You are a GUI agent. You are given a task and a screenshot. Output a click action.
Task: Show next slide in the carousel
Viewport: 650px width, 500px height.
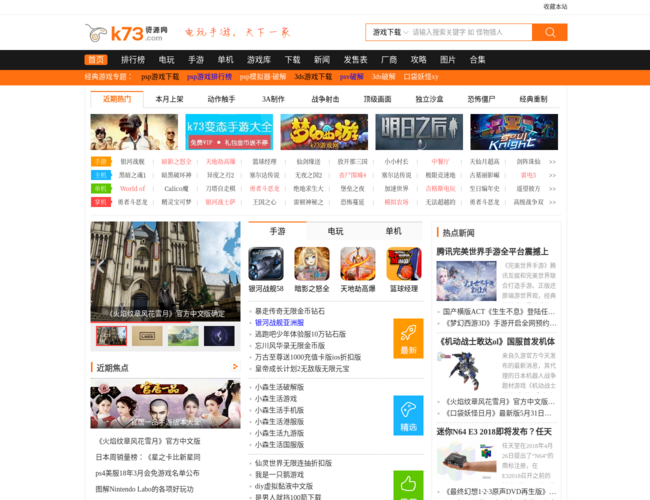coord(231,266)
